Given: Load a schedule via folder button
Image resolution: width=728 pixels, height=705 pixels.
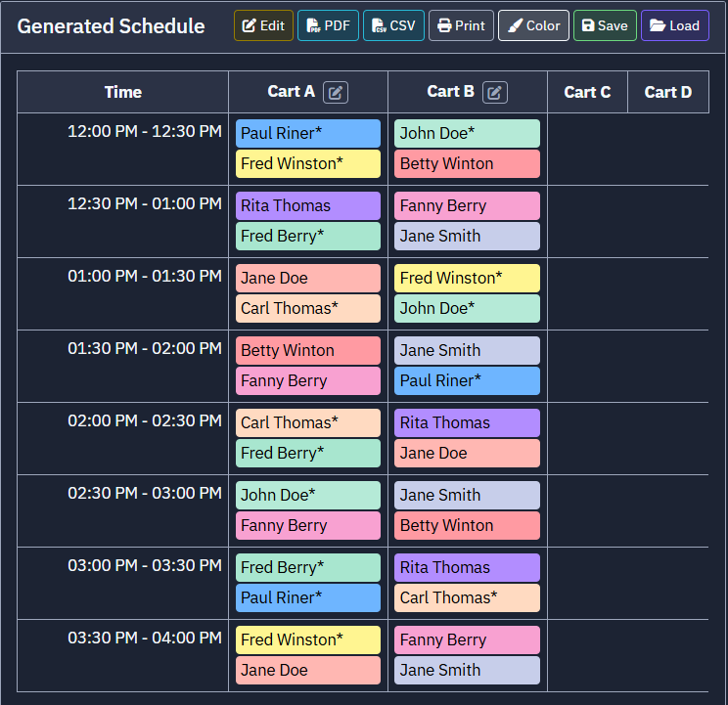Looking at the screenshot, I should (x=674, y=25).
